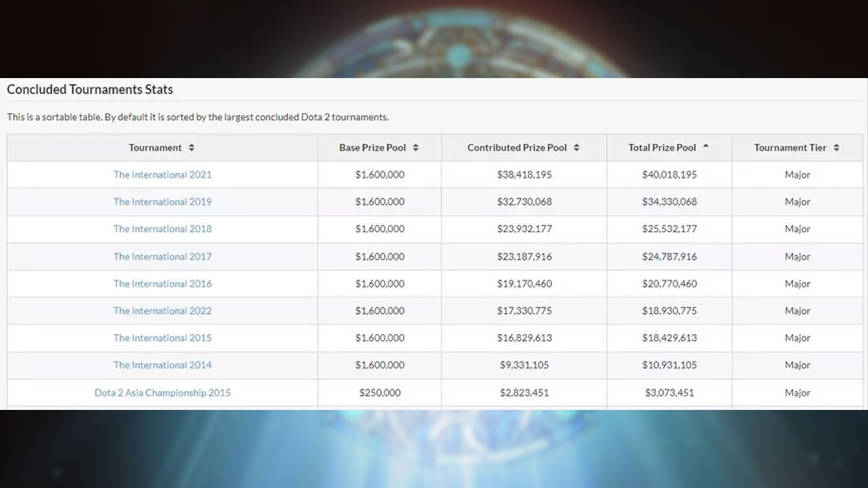Click the Base Prize Pool header text

tap(373, 147)
